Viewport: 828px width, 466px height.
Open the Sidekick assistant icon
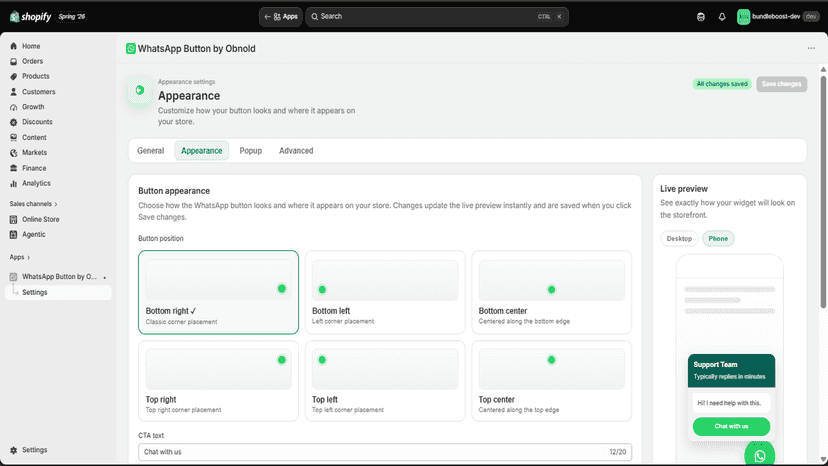[701, 17]
